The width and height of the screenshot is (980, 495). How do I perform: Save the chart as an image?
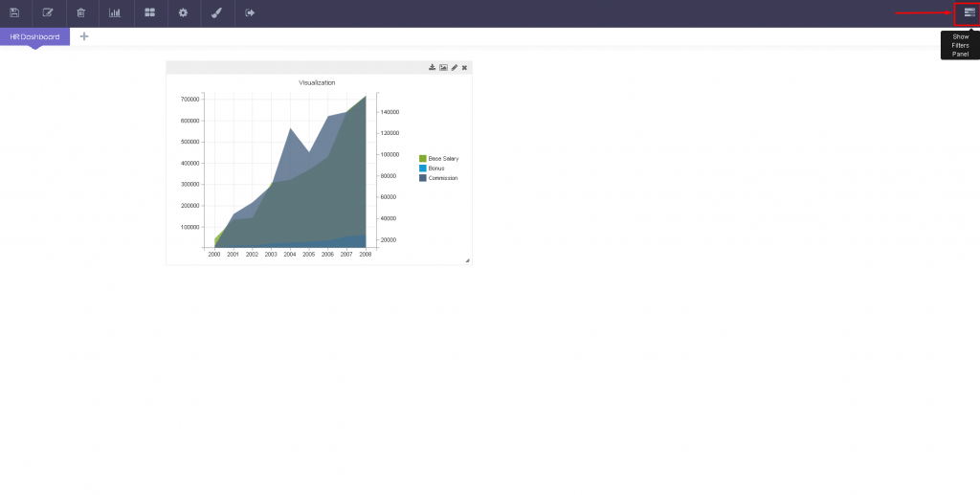(x=443, y=68)
